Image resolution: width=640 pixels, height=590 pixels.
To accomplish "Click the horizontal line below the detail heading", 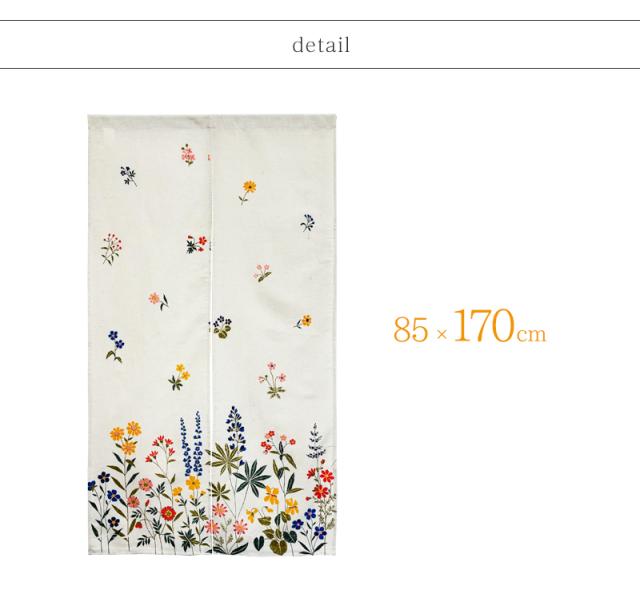I will pos(320,69).
